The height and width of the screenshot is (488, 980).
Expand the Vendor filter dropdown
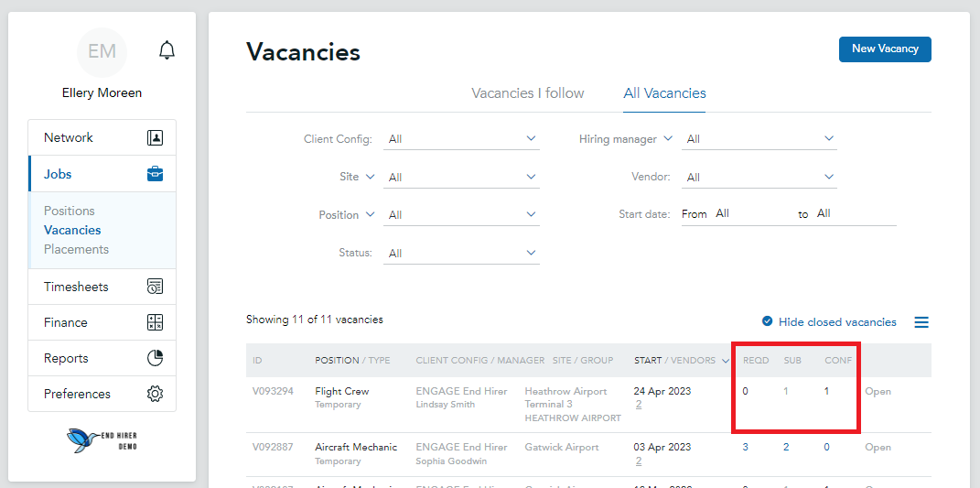click(x=759, y=177)
